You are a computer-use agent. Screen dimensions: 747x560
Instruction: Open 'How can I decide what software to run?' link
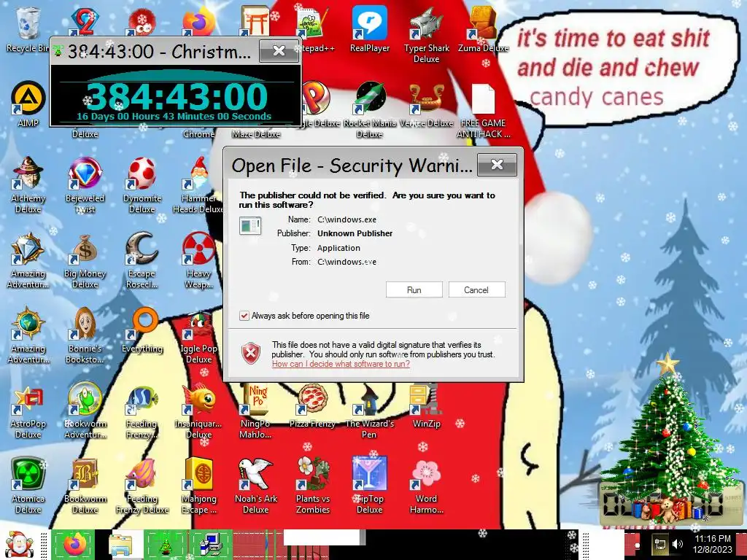[341, 364]
